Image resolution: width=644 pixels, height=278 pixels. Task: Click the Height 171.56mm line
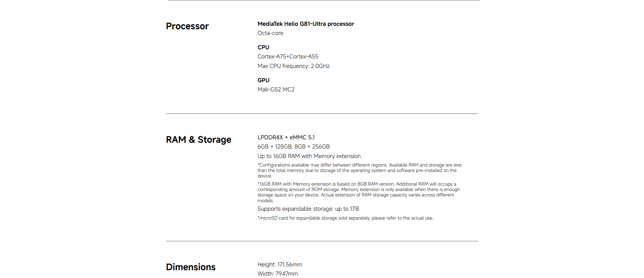[x=280, y=265]
